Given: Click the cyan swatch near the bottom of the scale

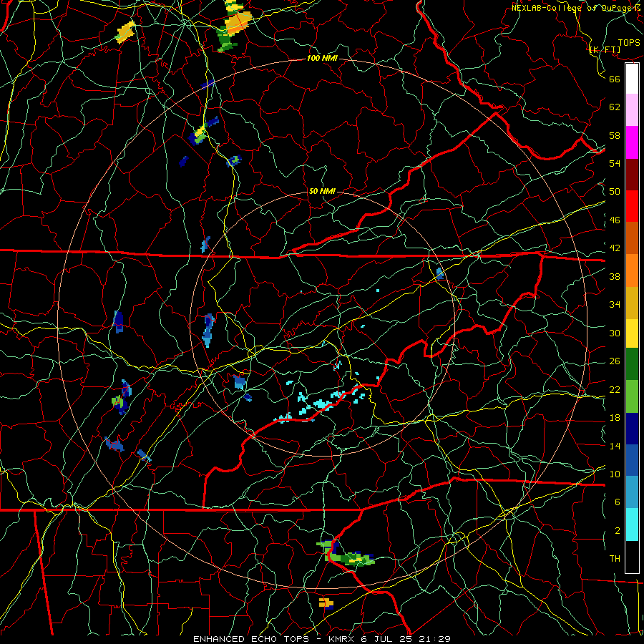Looking at the screenshot, I should [x=632, y=525].
